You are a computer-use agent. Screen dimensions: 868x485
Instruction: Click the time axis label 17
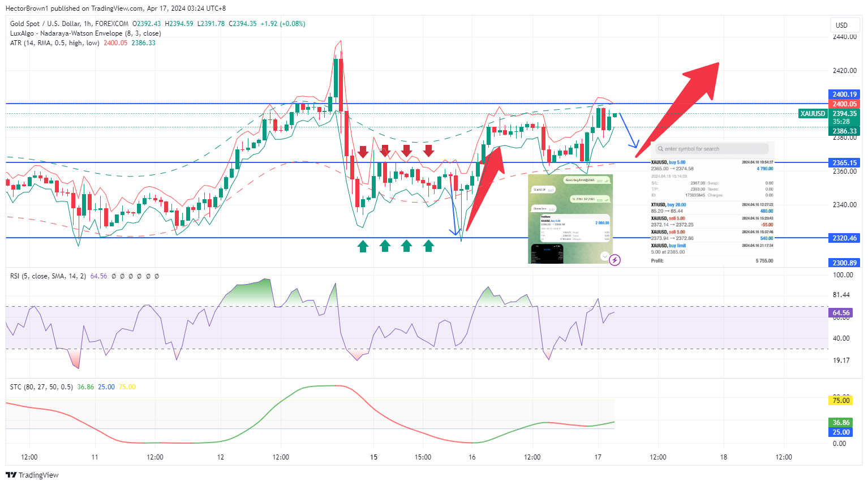click(x=598, y=457)
